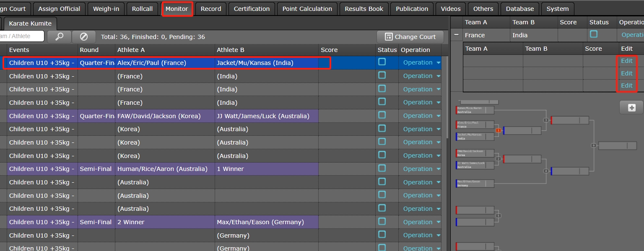Screen dimensions: 644x251
Task: Toggle status checkbox in France vs India panel
Action: tap(594, 34)
